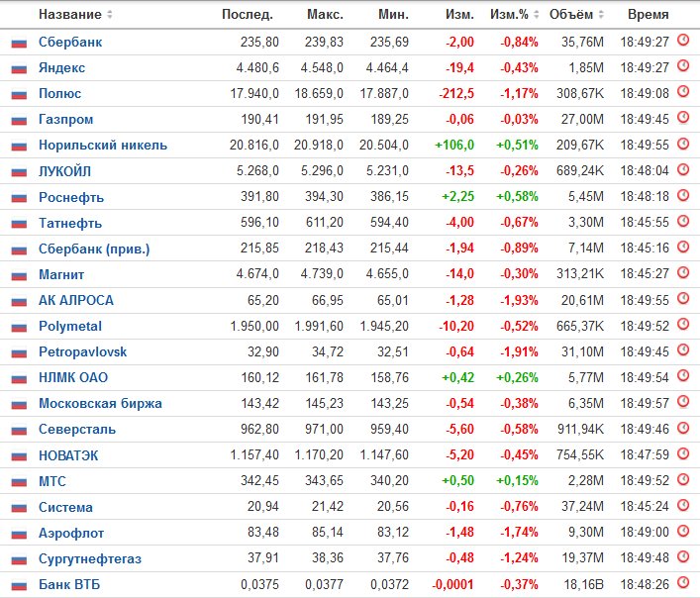Click the Russian flag next to Система
Screen dimensions: 700x598
tap(19, 508)
